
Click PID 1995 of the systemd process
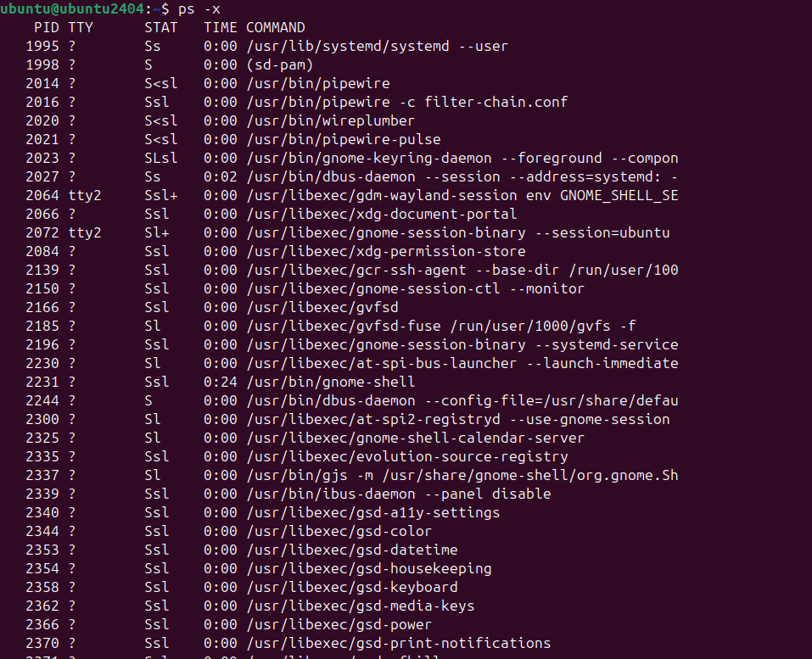pos(42,46)
